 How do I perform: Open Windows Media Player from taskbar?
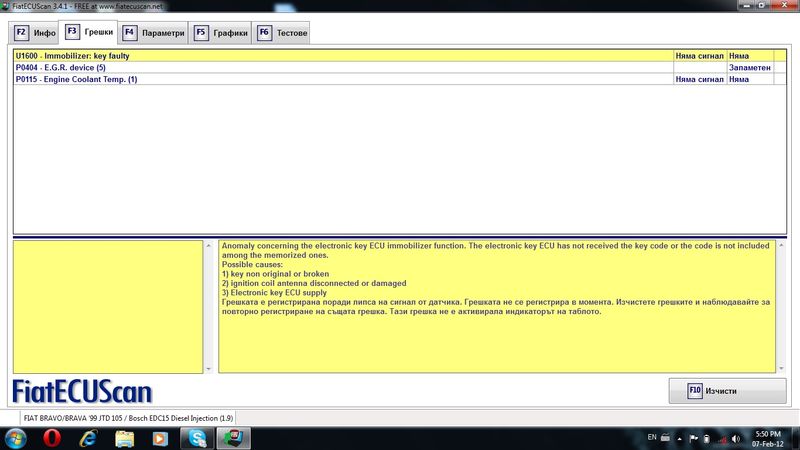click(x=160, y=439)
